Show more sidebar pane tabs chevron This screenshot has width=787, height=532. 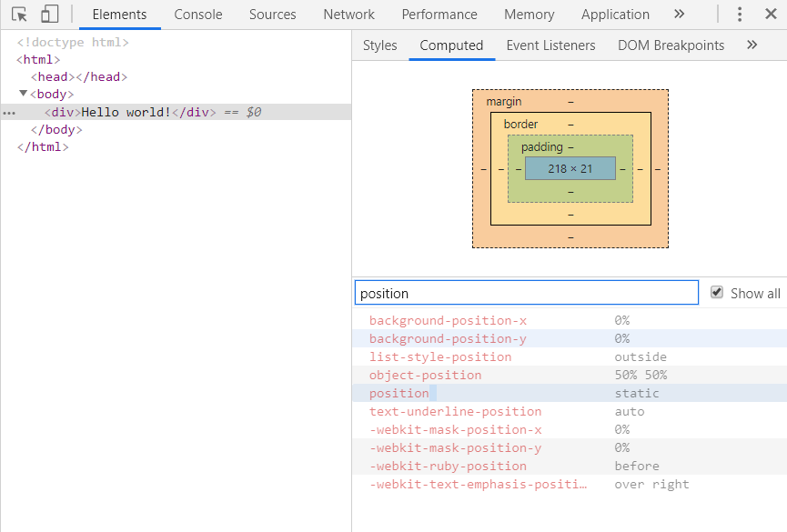tap(752, 45)
